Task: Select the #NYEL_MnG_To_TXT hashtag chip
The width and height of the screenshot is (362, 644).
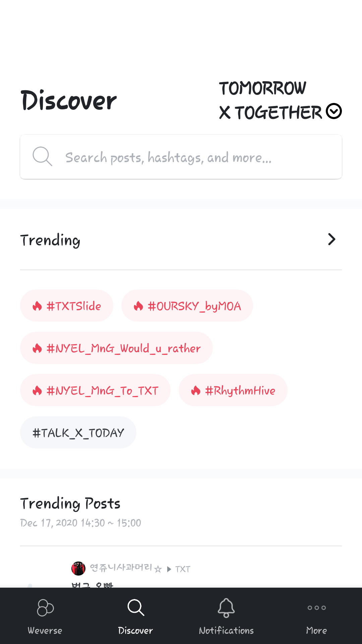Action: coord(95,390)
